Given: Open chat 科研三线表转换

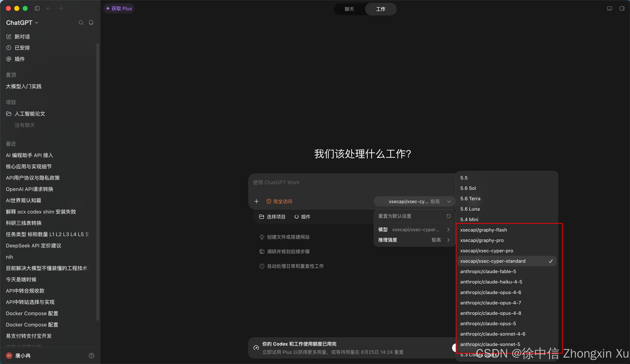Looking at the screenshot, I should (x=24, y=223).
